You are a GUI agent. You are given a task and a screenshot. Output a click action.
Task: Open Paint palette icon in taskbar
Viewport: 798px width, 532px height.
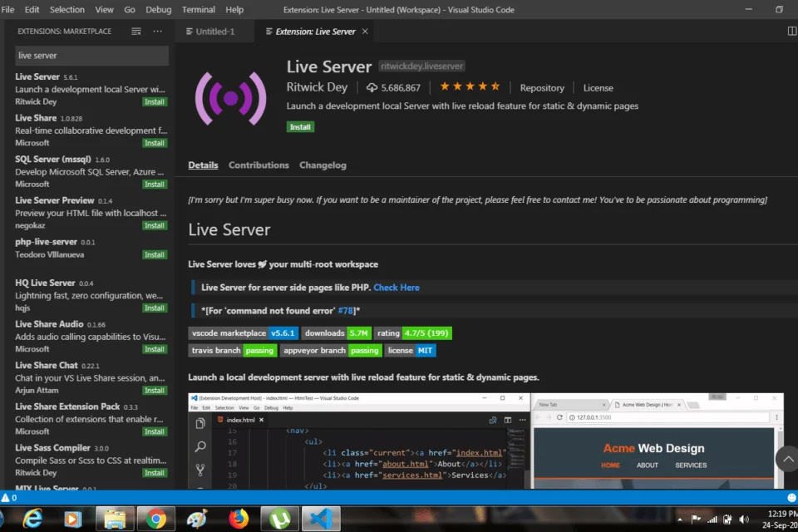click(197, 519)
